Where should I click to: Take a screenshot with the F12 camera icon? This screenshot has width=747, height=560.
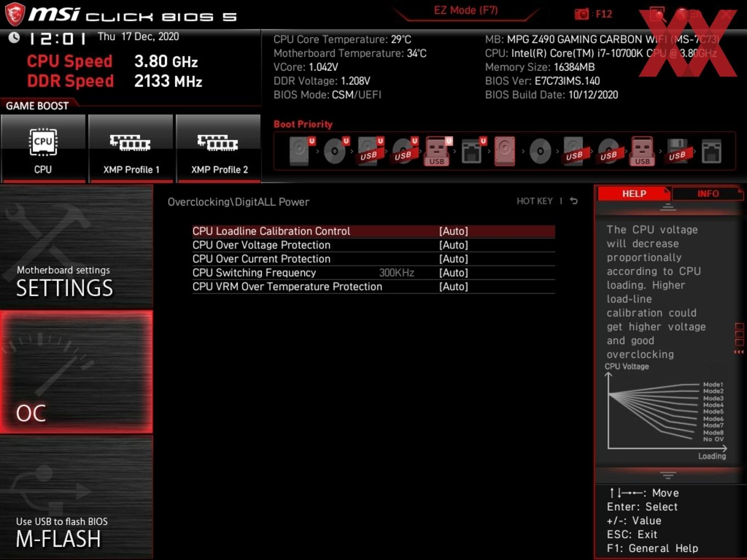(x=582, y=14)
